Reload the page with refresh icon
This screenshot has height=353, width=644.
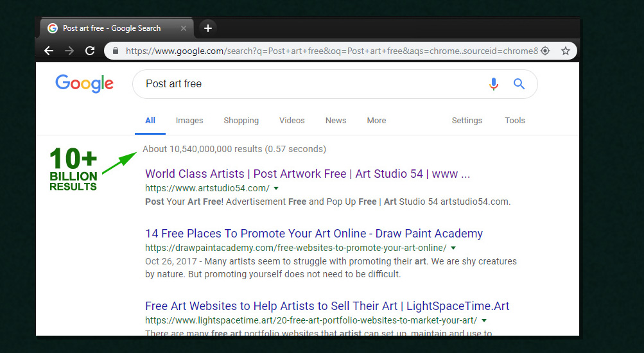click(90, 51)
